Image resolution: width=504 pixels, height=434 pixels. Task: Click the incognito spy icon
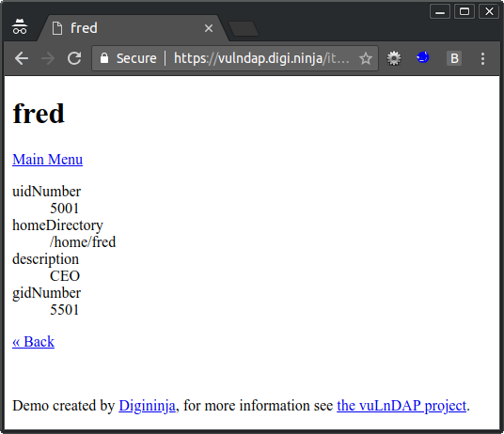click(20, 26)
